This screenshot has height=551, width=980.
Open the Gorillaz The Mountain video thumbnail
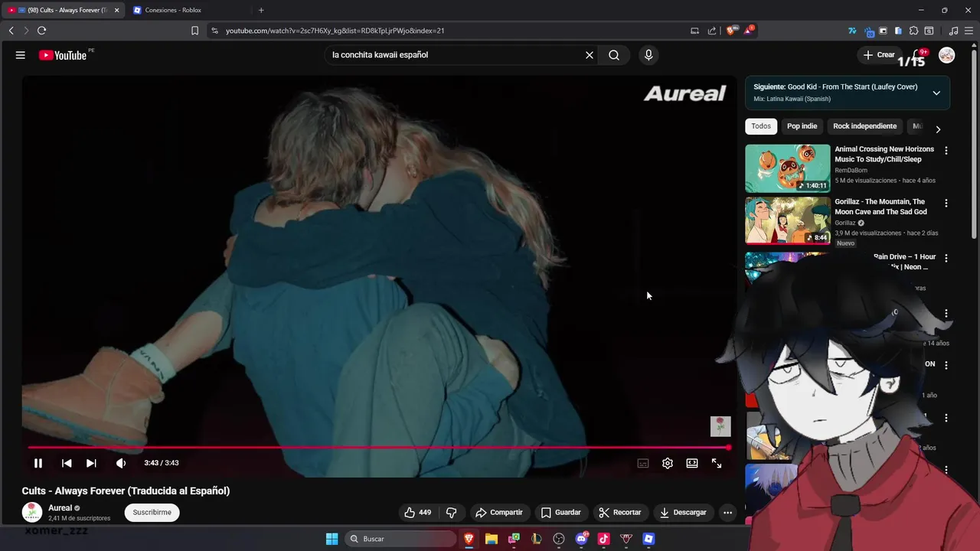788,220
